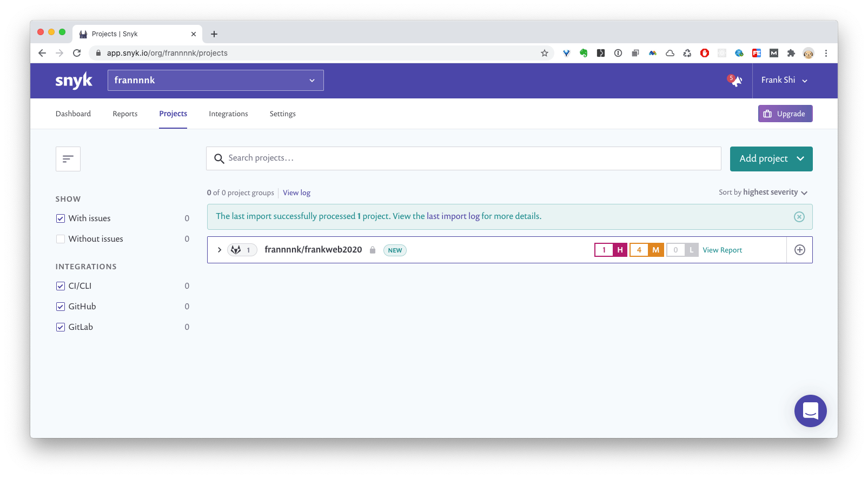Click the GitLab fox icon badge
This screenshot has height=478, width=868.
pyautogui.click(x=236, y=250)
